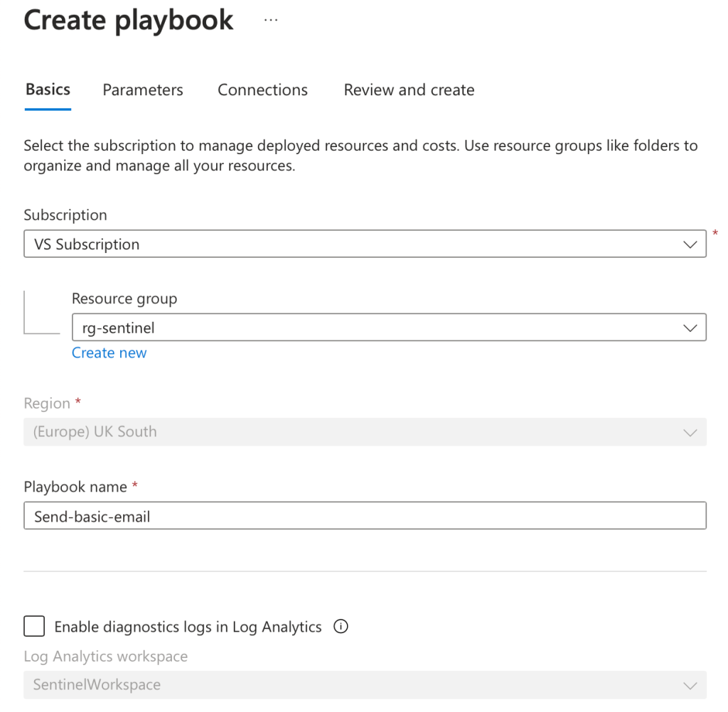This screenshot has height=712, width=728.
Task: Open the dropdown showing 'SentinelWorkspace'
Action: coord(355,685)
